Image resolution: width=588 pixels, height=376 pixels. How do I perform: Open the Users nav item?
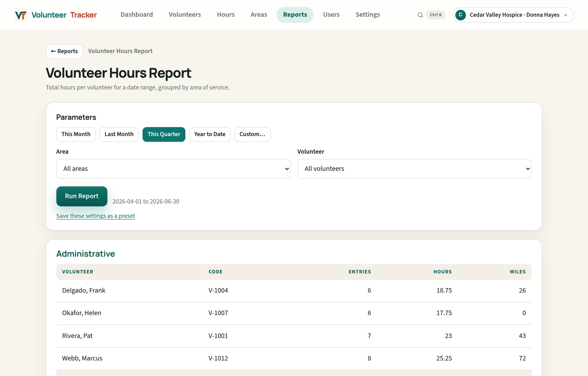coord(331,15)
